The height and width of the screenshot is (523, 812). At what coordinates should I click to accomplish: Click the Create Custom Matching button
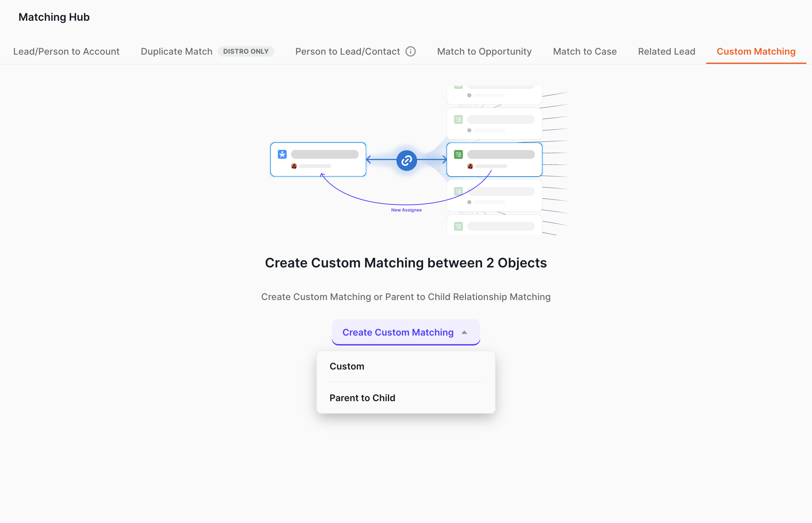[x=406, y=332]
